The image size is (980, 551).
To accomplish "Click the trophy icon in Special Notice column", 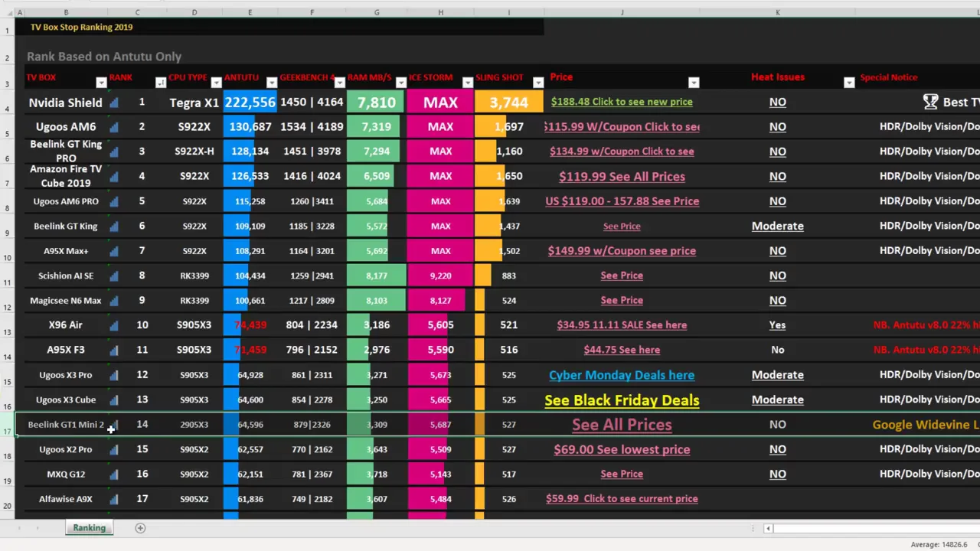I will click(x=930, y=102).
